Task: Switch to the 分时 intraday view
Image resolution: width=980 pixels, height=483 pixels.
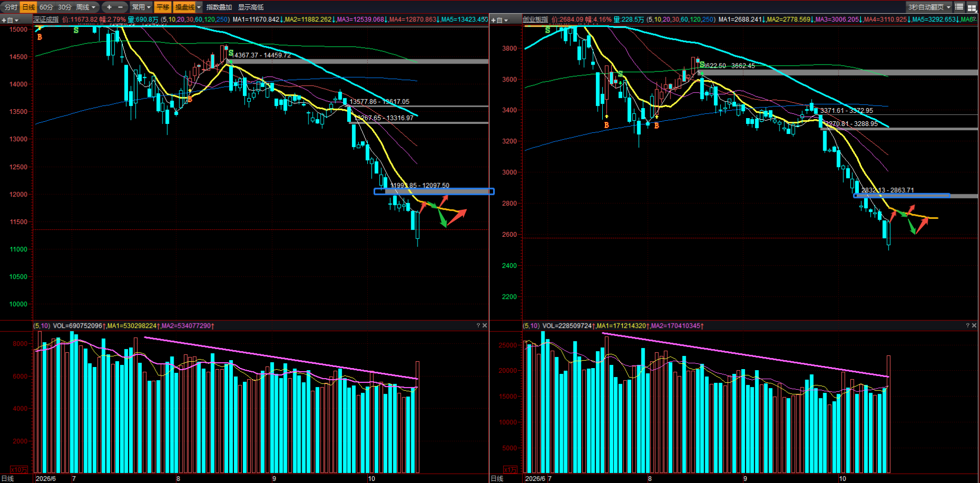Action: coord(11,7)
